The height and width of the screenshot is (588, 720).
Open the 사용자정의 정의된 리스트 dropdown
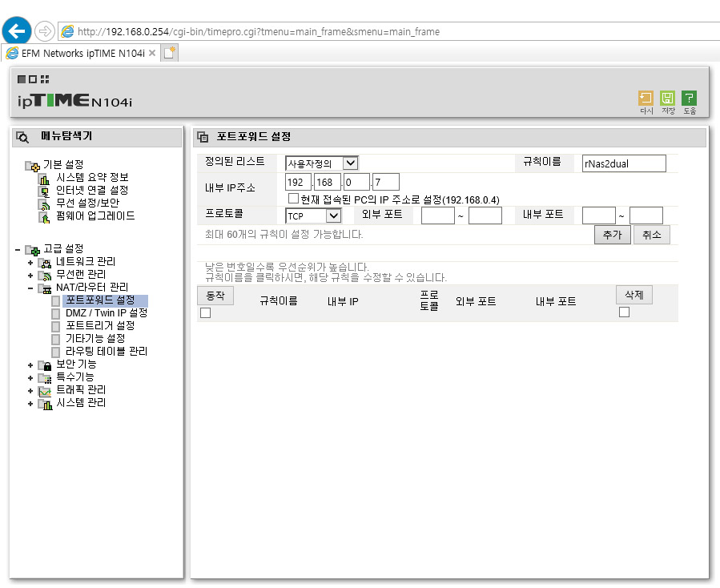coord(321,163)
